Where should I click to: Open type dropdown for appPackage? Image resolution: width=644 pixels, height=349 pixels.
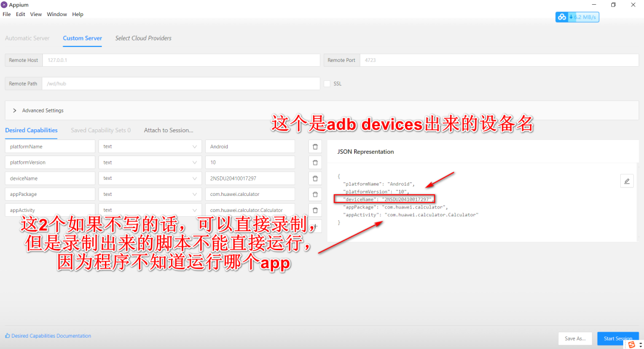[x=150, y=194]
